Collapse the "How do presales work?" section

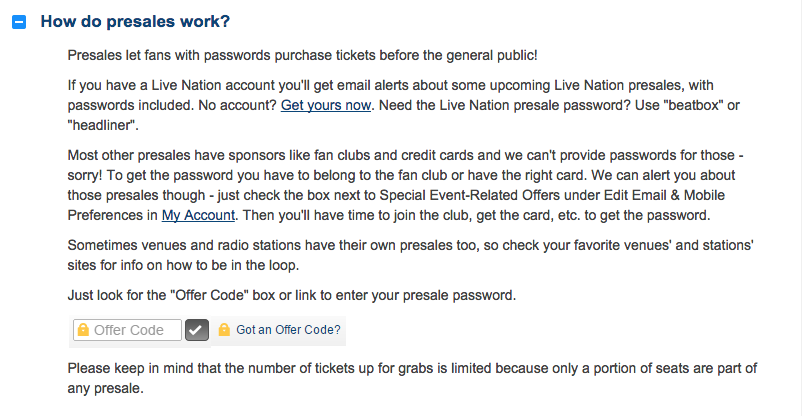tap(18, 23)
